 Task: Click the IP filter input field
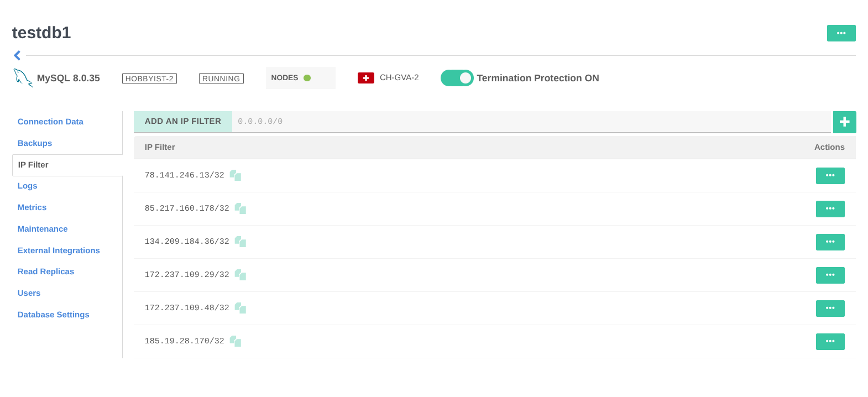tap(531, 122)
